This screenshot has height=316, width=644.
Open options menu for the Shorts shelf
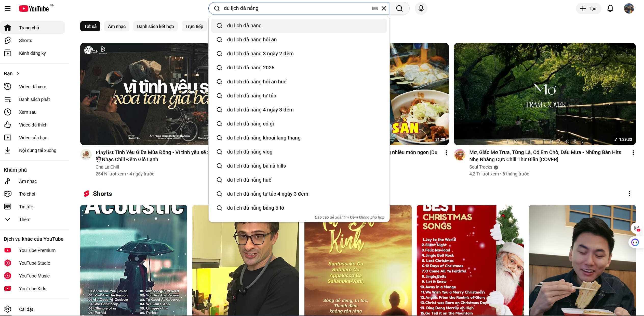[629, 194]
